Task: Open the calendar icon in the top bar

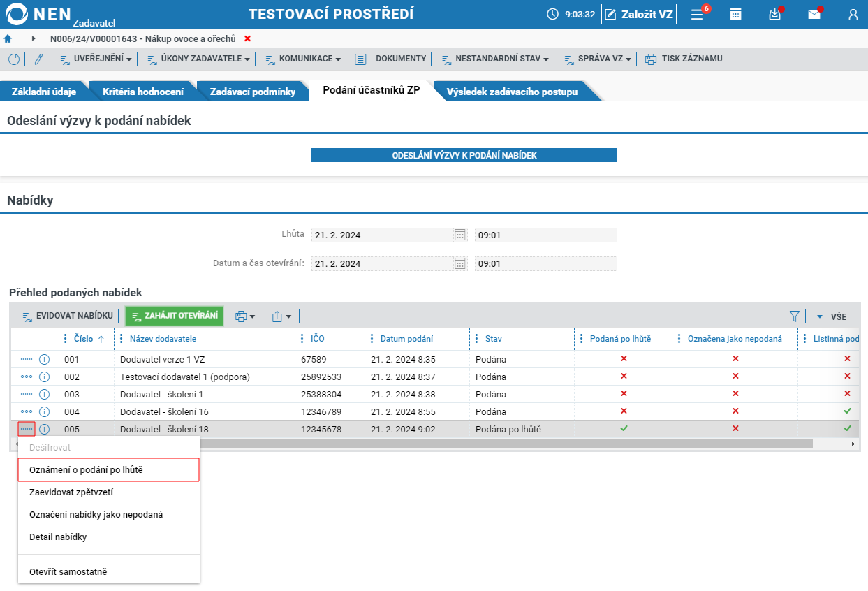Action: [735, 14]
